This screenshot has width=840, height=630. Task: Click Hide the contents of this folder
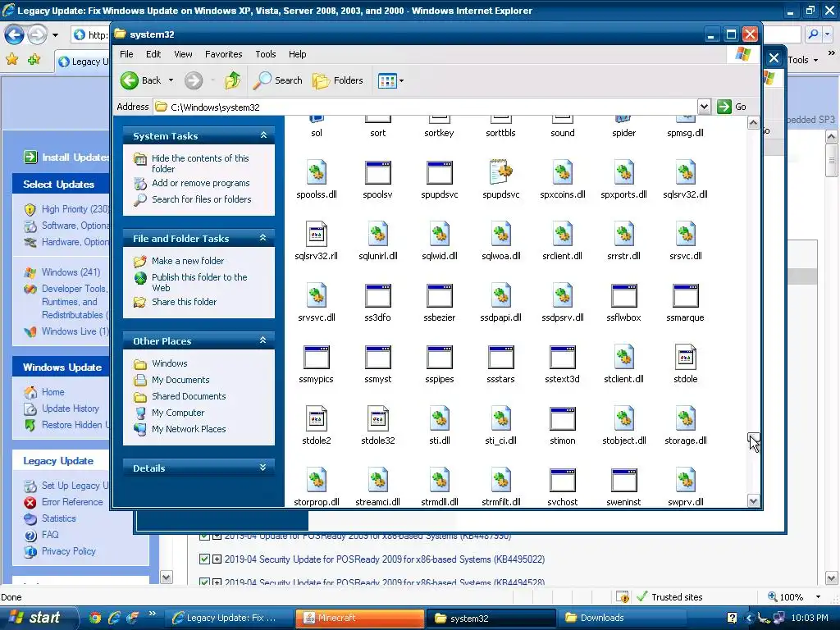click(200, 163)
